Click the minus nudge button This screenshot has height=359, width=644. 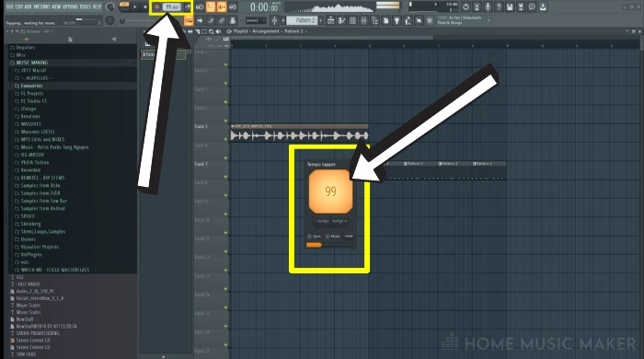[x=322, y=221]
